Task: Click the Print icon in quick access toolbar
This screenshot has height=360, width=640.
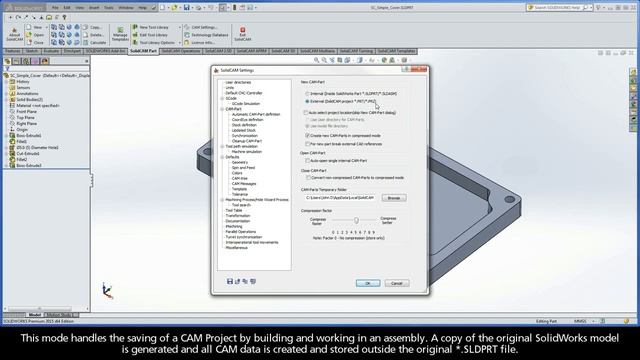Action: point(198,7)
